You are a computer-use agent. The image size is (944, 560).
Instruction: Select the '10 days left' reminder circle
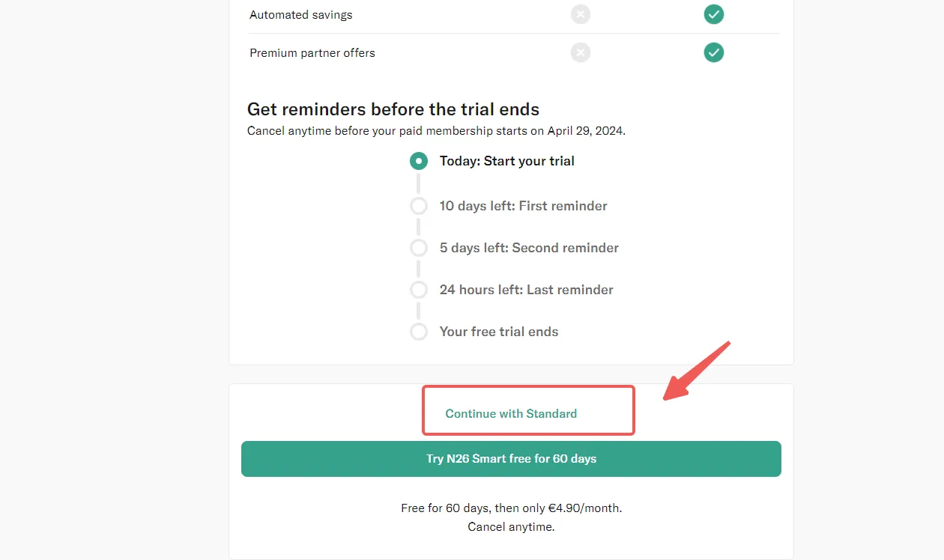tap(419, 206)
